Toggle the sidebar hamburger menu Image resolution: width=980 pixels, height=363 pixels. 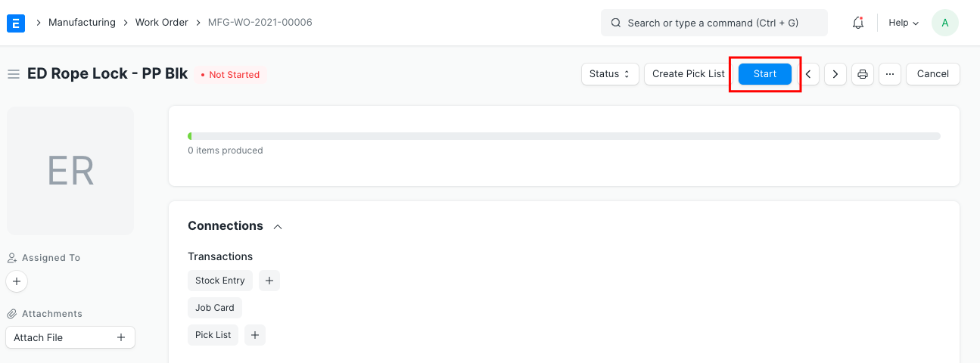[x=14, y=74]
